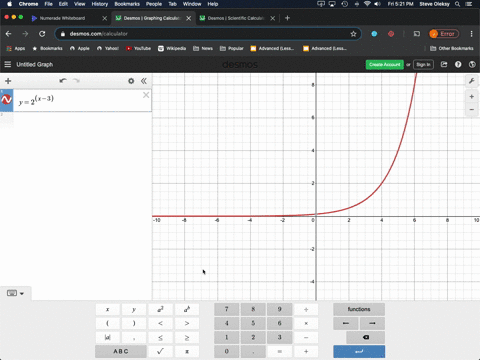480x360 pixels.
Task: Click the Untitled Graph title
Action: click(35, 64)
